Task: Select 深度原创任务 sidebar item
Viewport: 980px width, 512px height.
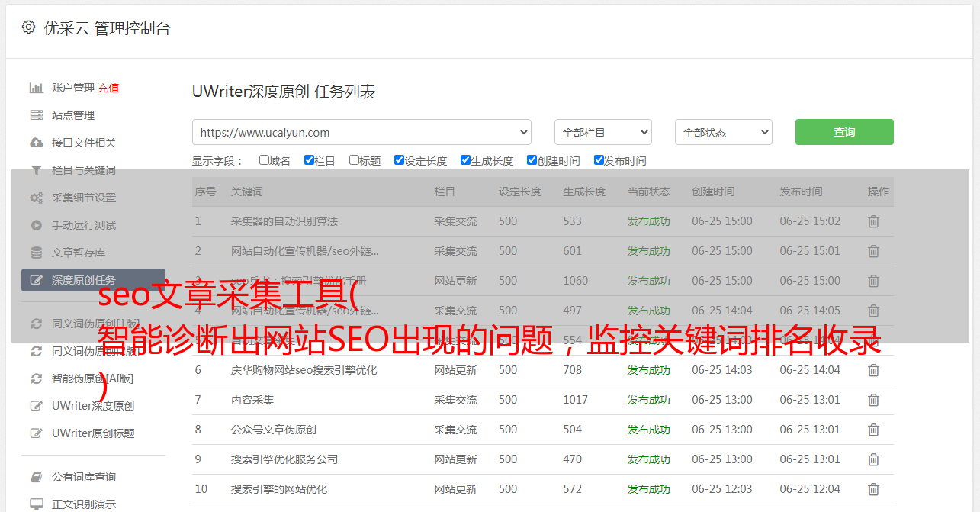Action: point(93,280)
